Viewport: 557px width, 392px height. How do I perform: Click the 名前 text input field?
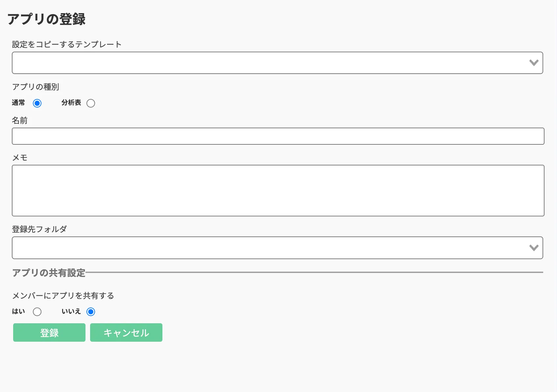pyautogui.click(x=278, y=136)
